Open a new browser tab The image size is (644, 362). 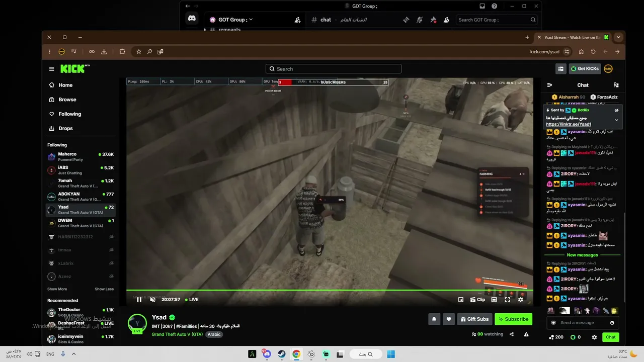click(527, 37)
